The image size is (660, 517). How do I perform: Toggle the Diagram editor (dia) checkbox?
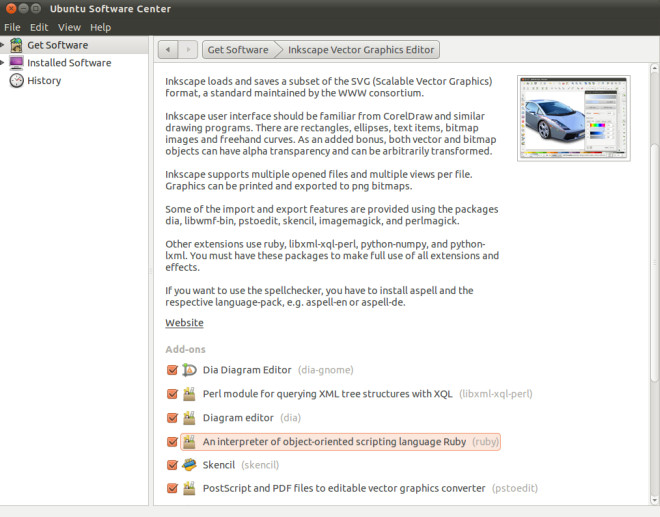pos(172,418)
